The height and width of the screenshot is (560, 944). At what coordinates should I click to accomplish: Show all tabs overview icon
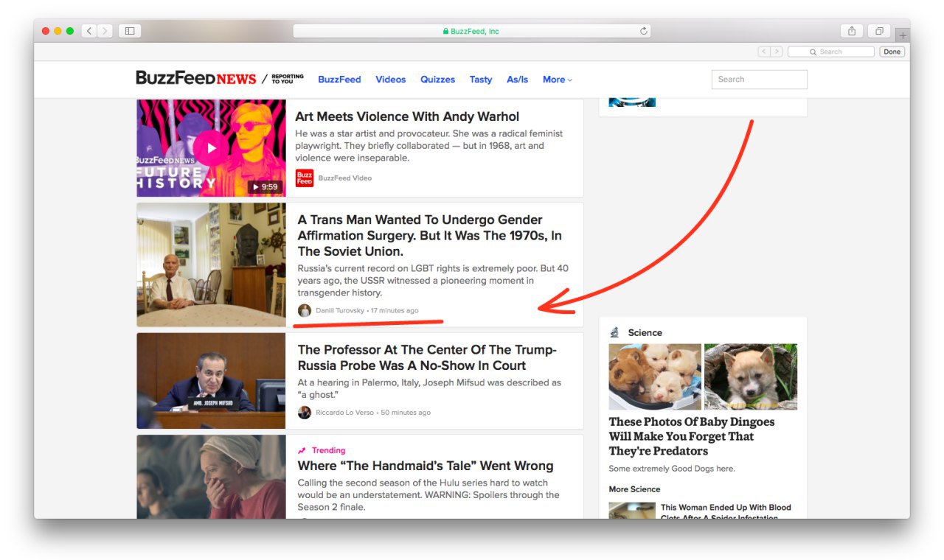pos(879,31)
